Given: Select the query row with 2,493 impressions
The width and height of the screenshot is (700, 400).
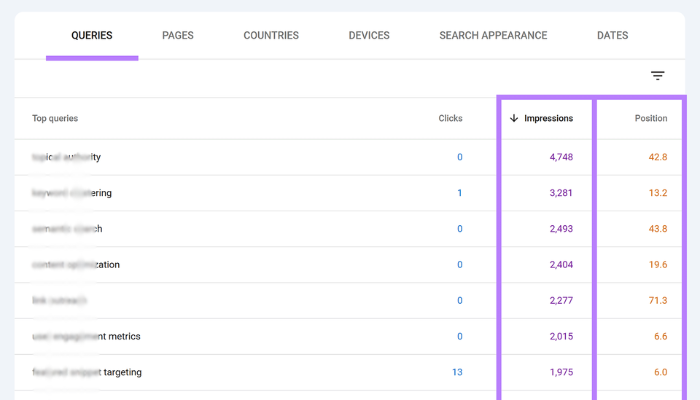Looking at the screenshot, I should [350, 229].
